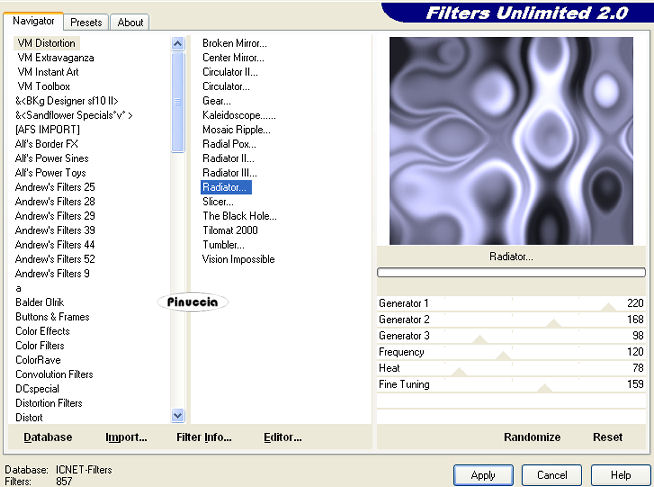Choose the Center Mirror... filter
This screenshot has height=487, width=654.
point(233,58)
